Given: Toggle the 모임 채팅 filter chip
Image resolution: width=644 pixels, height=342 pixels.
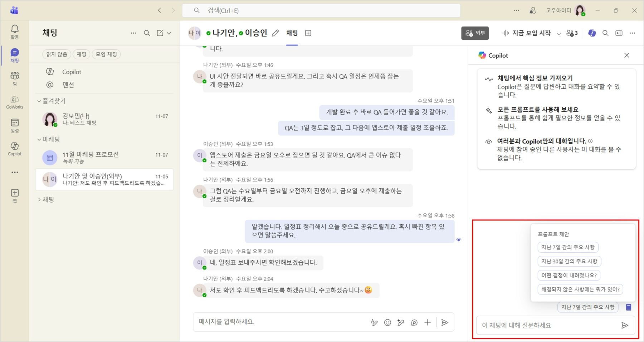Looking at the screenshot, I should coord(106,54).
